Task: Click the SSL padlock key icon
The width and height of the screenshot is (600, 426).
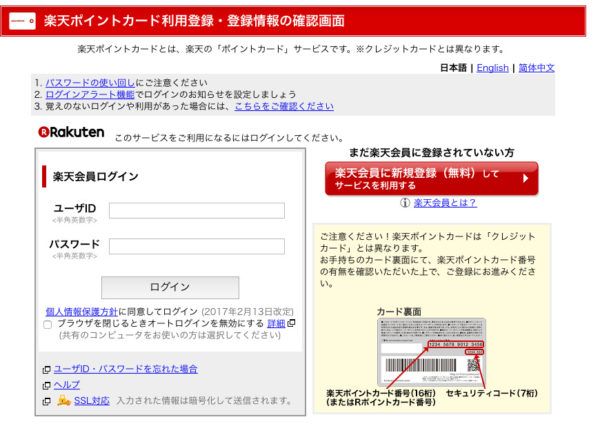Action: click(x=63, y=400)
